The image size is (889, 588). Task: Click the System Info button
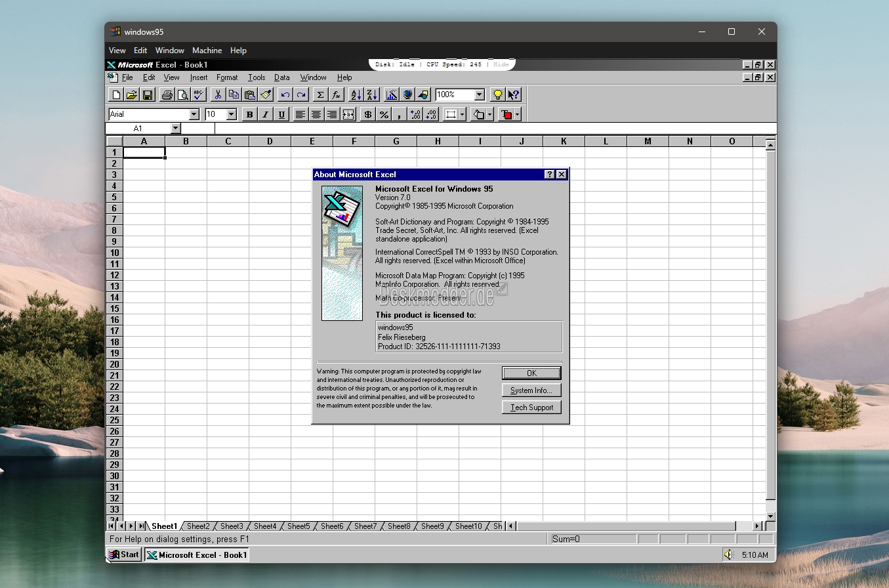531,390
